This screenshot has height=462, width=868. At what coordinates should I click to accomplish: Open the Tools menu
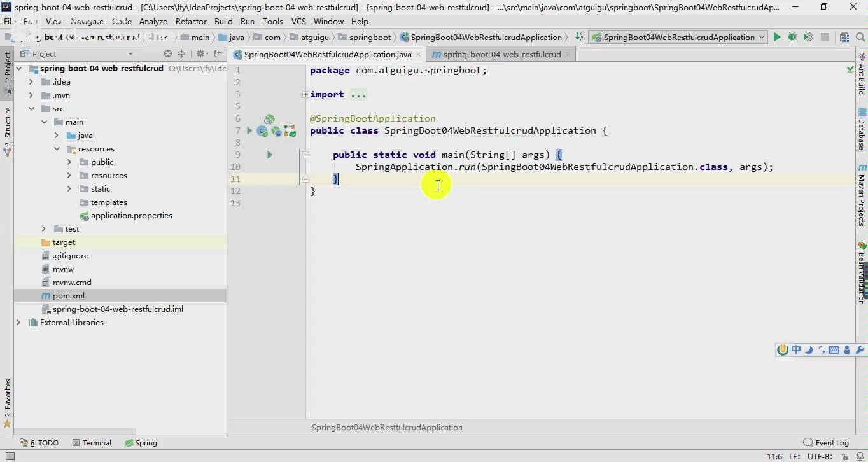pos(272,21)
